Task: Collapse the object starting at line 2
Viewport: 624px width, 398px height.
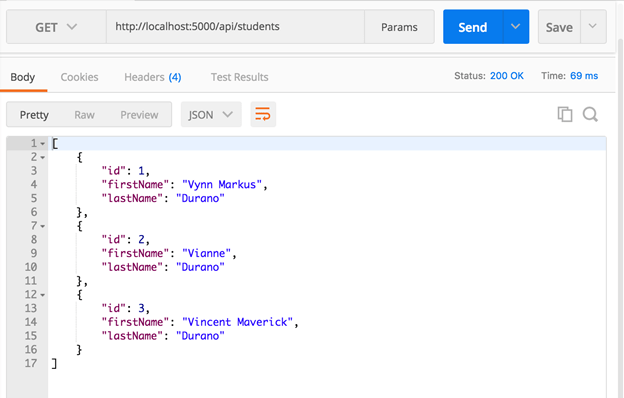Action: coord(42,158)
